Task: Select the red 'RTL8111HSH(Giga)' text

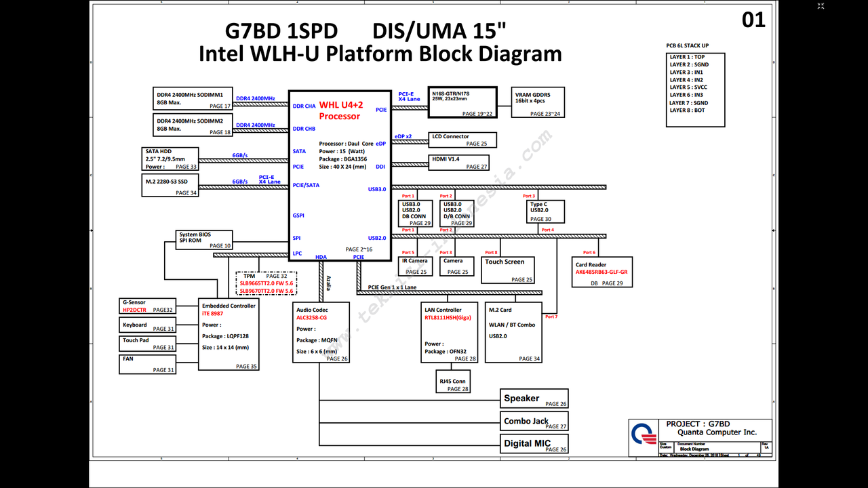Action: point(448,317)
